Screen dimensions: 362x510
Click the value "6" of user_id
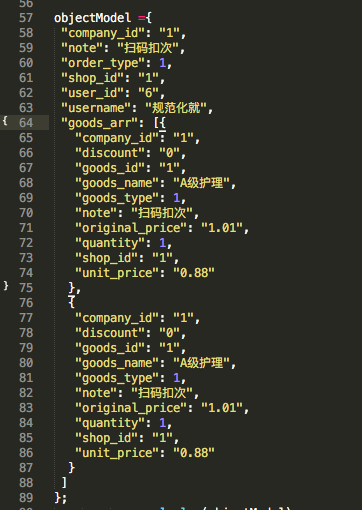click(149, 93)
